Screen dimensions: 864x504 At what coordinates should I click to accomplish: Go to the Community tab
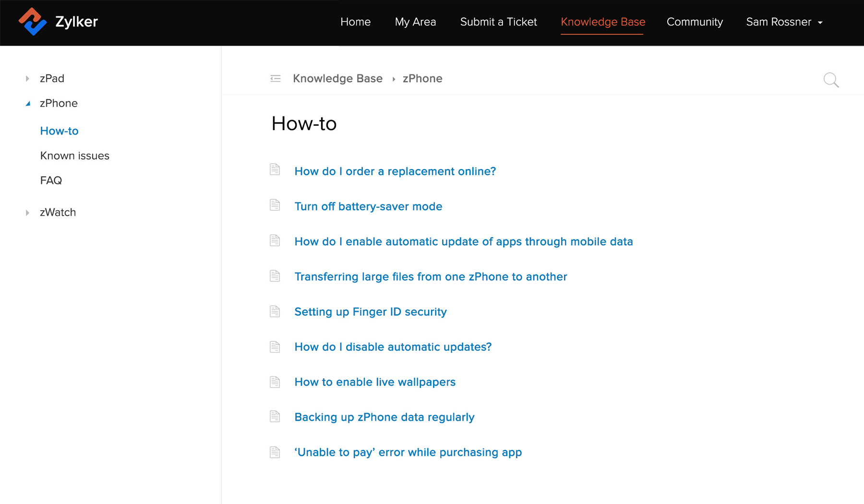click(x=695, y=22)
